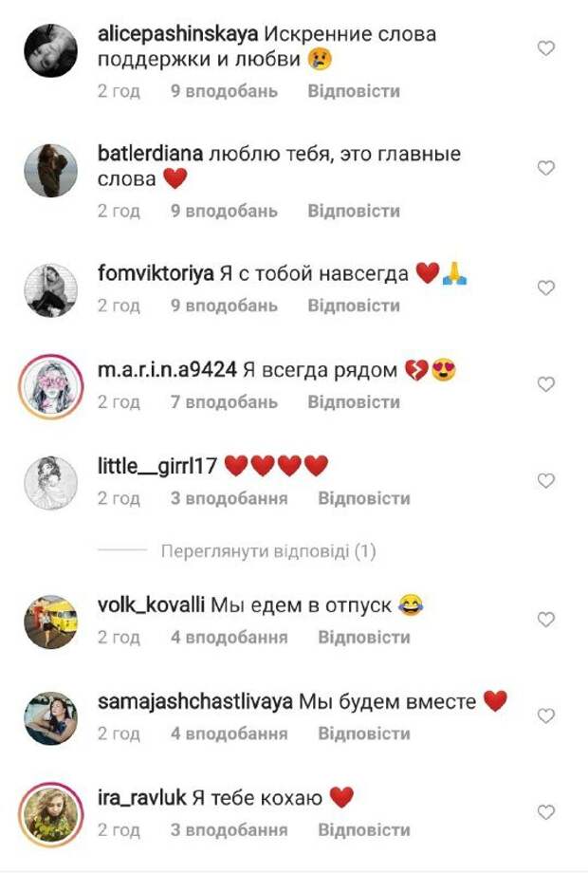
Task: Open volk_kovalli's avatar with yellow van
Action: (x=50, y=622)
